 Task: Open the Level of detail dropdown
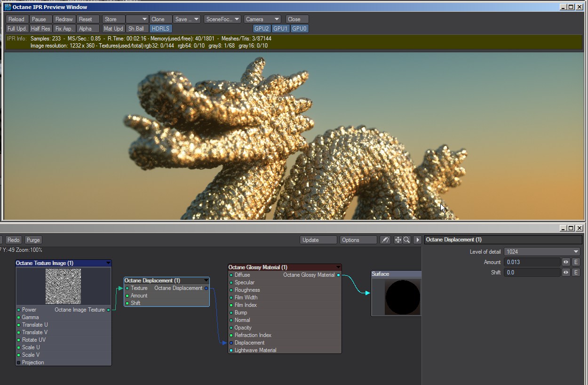pos(542,252)
